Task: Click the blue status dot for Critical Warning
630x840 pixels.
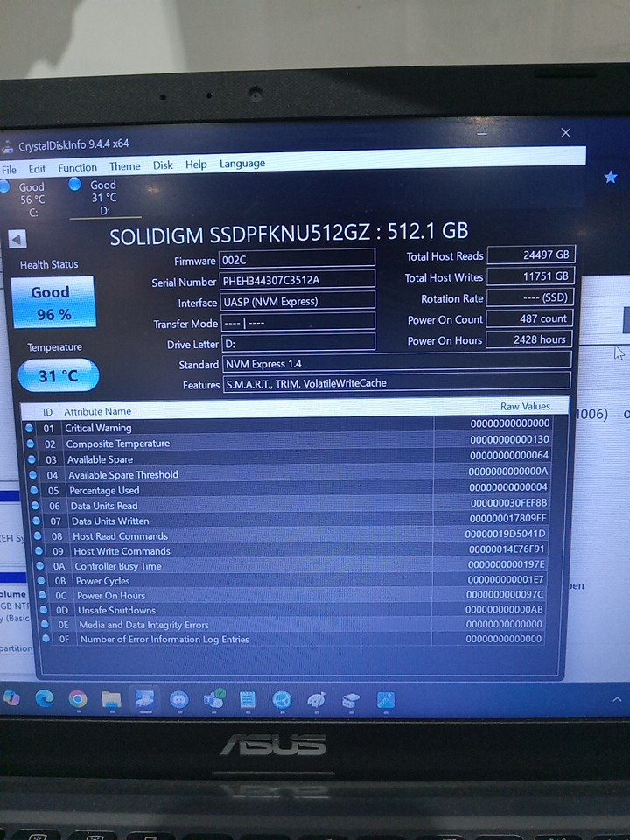Action: (29, 428)
